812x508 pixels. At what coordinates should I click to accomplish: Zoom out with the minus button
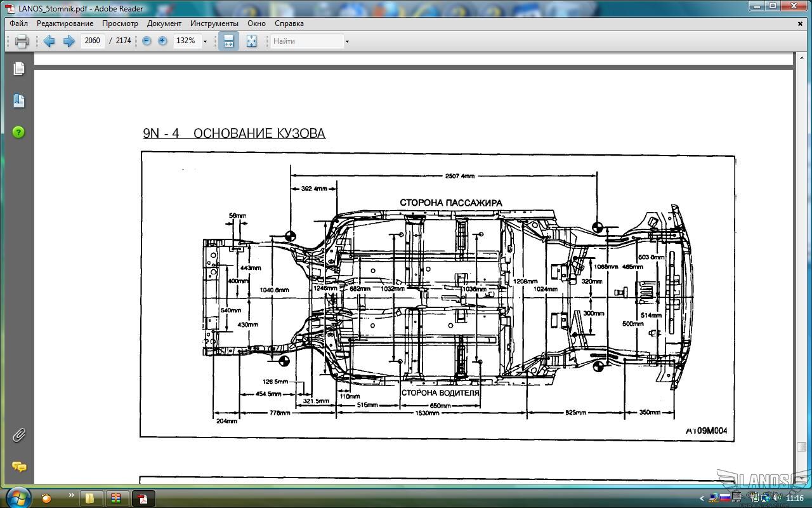tap(147, 41)
